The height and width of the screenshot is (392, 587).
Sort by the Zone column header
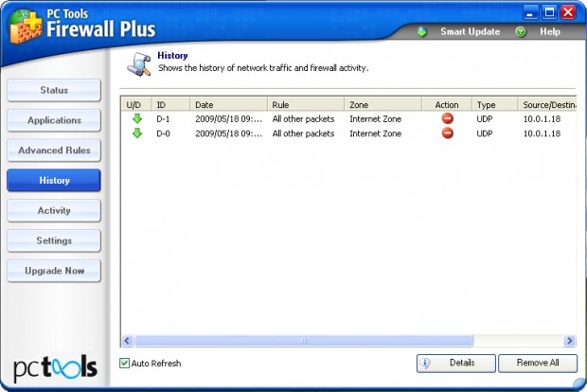383,104
